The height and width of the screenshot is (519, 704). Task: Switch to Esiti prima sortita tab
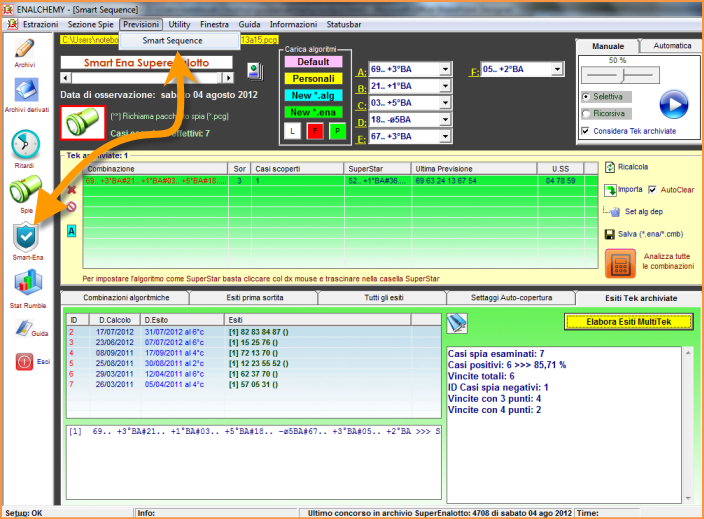255,298
